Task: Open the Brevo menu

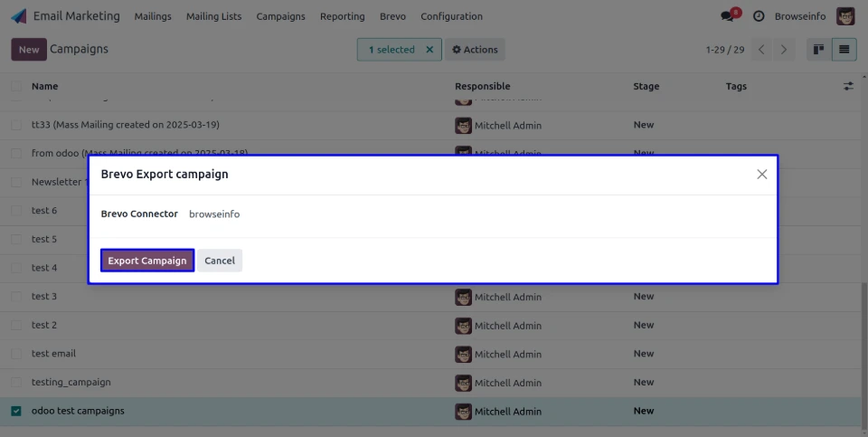Action: coord(392,16)
